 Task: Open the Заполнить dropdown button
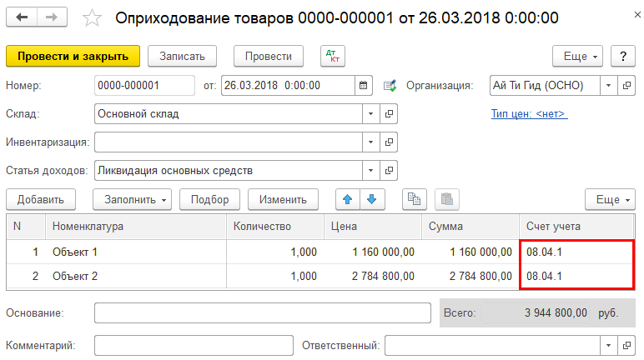[x=133, y=199]
